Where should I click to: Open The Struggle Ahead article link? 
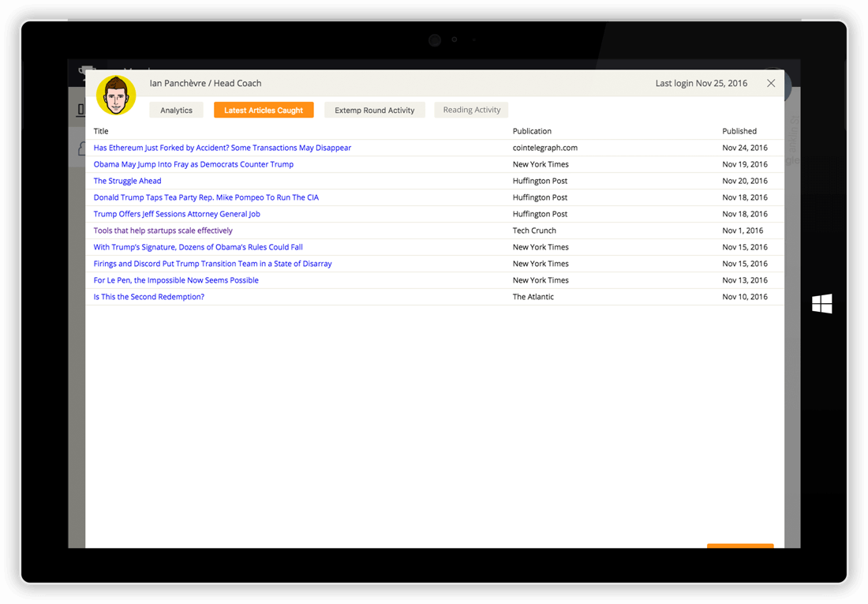coord(127,181)
